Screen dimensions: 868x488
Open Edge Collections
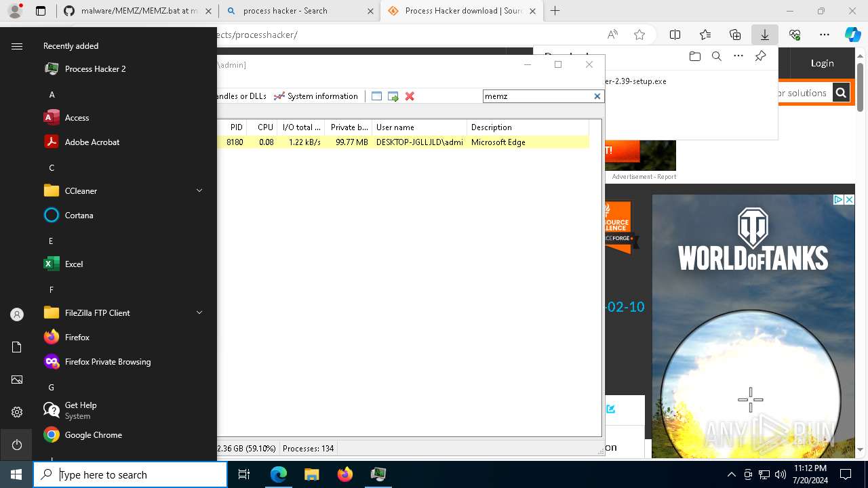[x=735, y=35]
